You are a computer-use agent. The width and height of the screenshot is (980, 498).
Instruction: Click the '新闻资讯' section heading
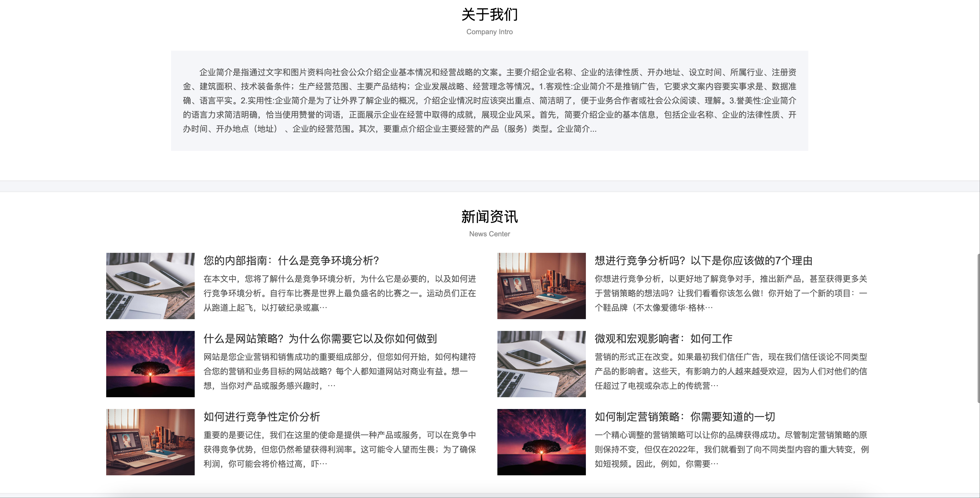pyautogui.click(x=489, y=217)
